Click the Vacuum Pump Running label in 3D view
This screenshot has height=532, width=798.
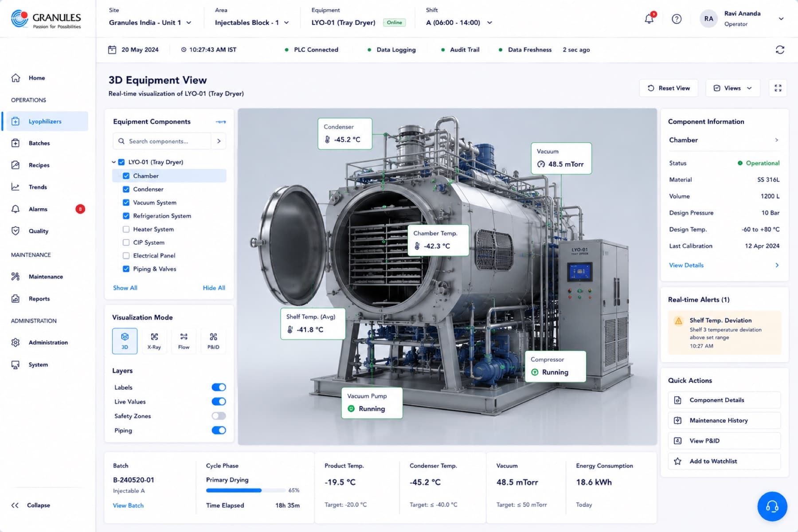tap(372, 403)
